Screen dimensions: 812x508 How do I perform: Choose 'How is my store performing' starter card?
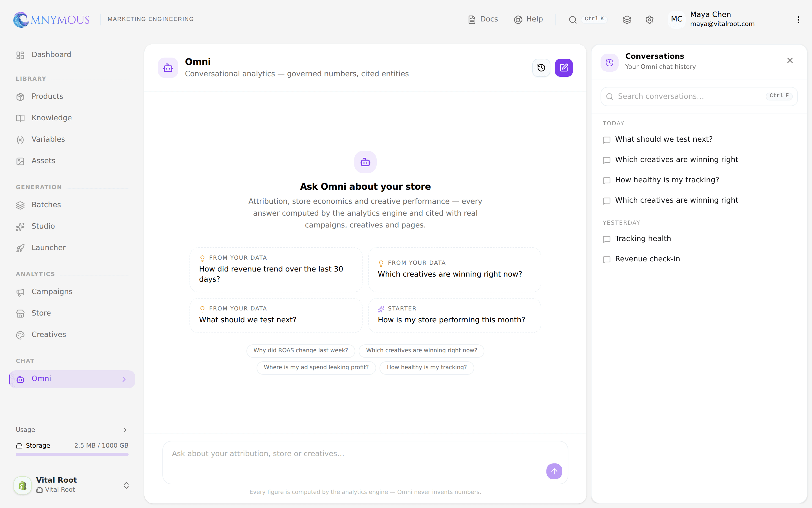pyautogui.click(x=454, y=315)
